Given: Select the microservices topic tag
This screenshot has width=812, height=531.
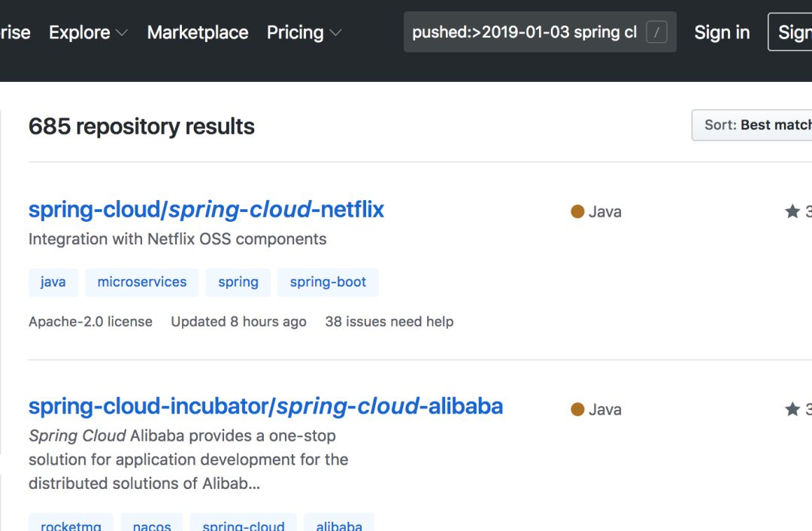Looking at the screenshot, I should pos(142,282).
